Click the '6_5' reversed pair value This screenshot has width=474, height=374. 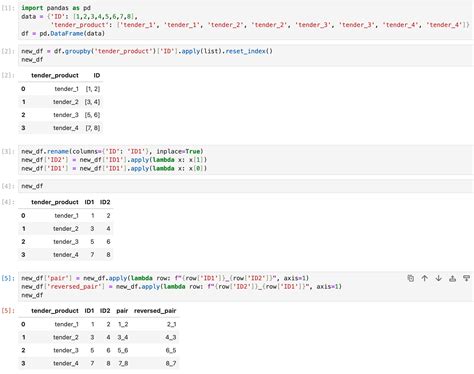point(171,350)
